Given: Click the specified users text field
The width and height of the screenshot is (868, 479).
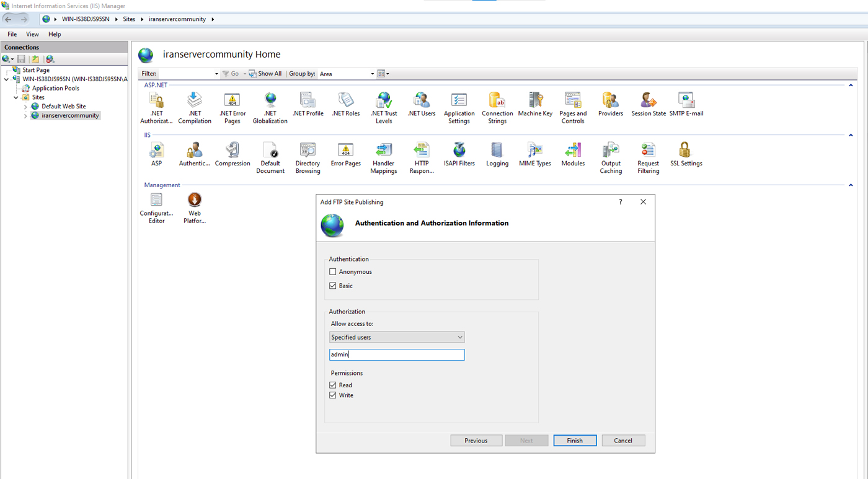Looking at the screenshot, I should pos(397,355).
